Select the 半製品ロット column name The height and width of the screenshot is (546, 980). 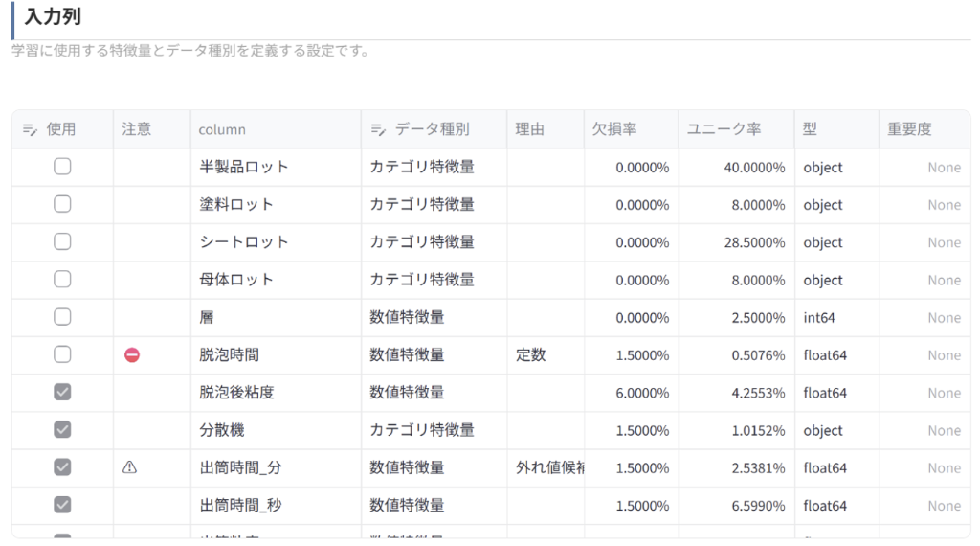[x=244, y=167]
